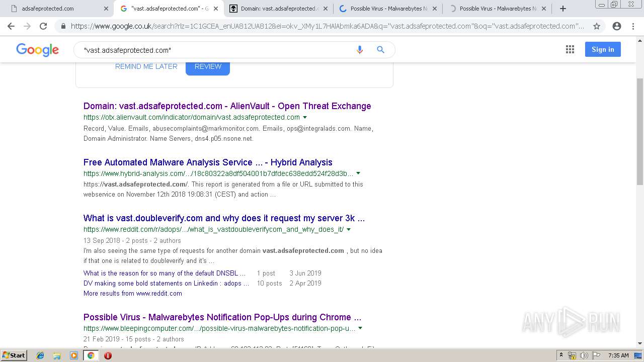Switch to the loading Possible Virus tab
Image resolution: width=644 pixels, height=362 pixels.
point(498,9)
